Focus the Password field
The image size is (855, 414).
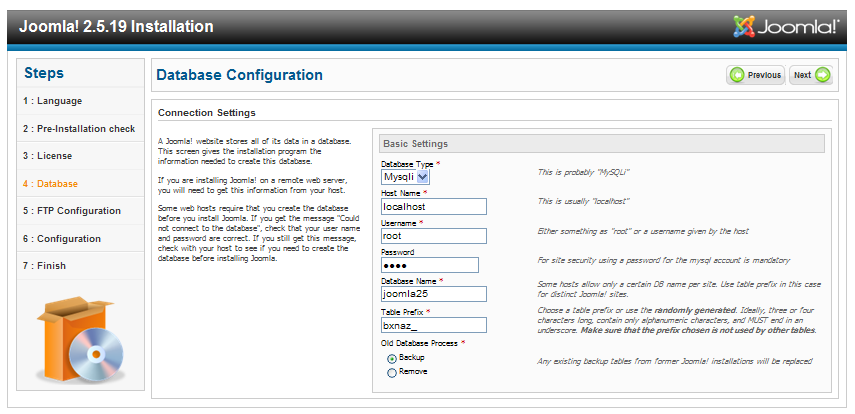click(x=430, y=265)
